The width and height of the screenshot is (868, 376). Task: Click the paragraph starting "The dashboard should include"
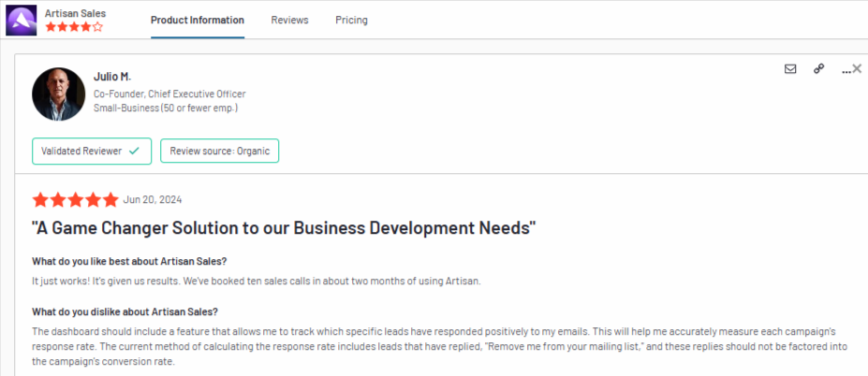(441, 347)
